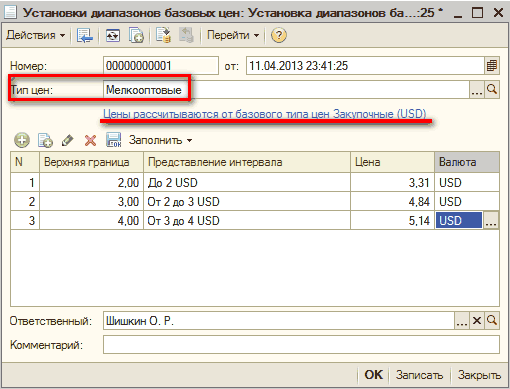Click the Тип цен magnifier open icon

(492, 90)
